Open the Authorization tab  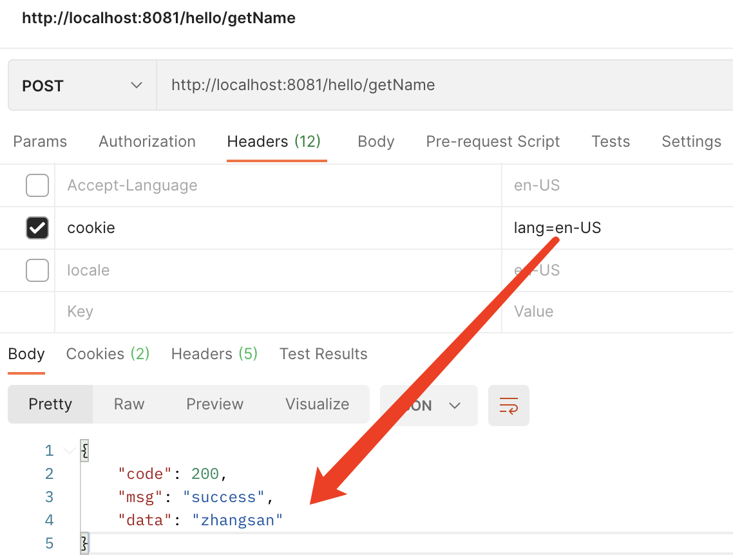click(x=147, y=141)
